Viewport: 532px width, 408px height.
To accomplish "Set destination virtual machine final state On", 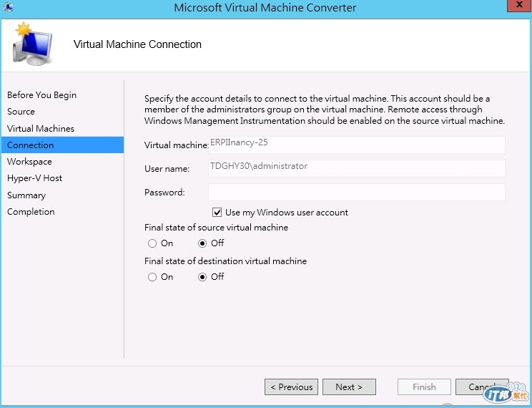I will (152, 277).
